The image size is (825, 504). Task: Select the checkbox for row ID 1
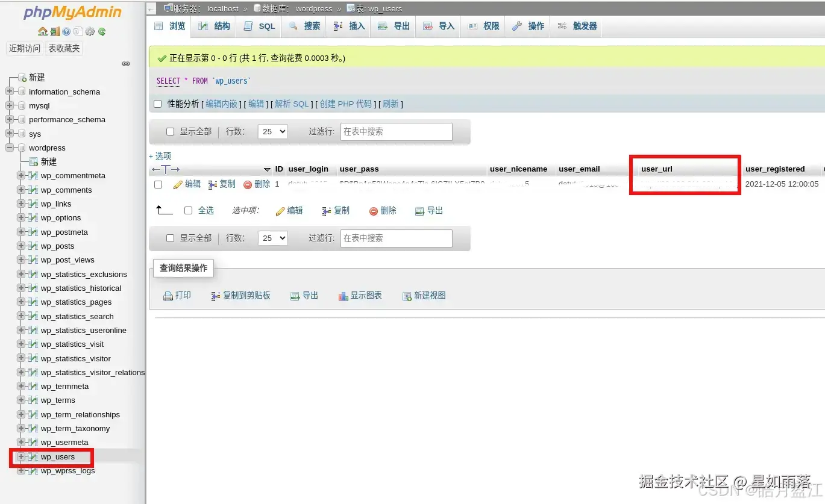(x=158, y=184)
